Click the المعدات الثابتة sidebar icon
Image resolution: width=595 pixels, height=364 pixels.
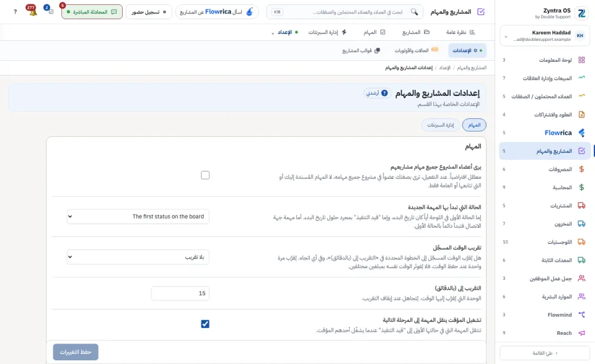(x=581, y=260)
